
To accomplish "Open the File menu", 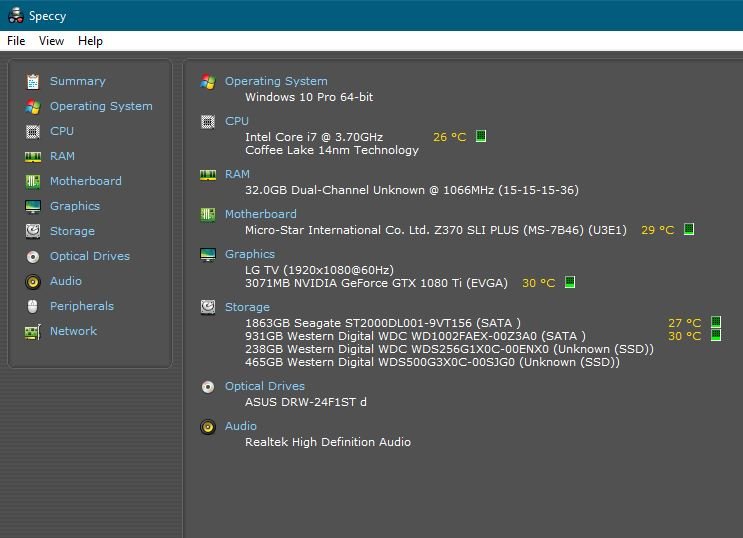I will (16, 41).
